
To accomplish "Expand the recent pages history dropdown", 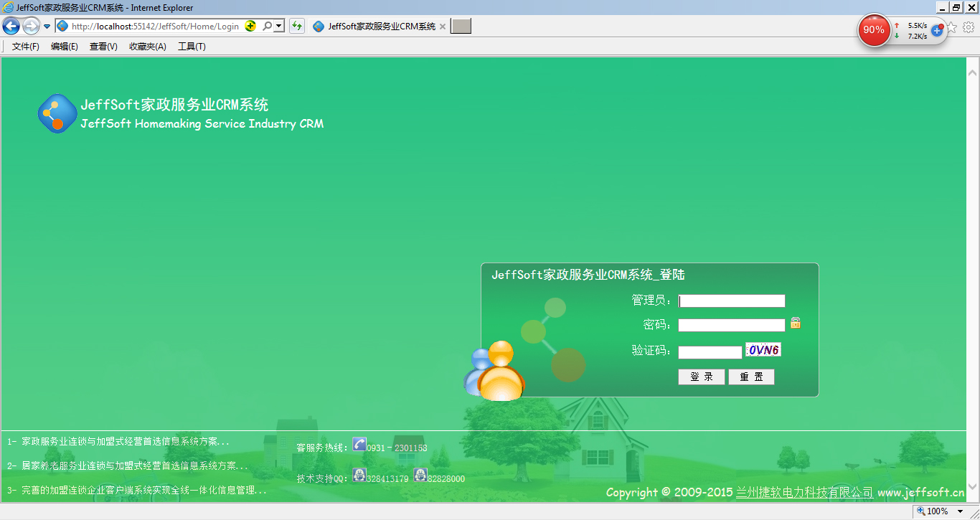I will 47,27.
